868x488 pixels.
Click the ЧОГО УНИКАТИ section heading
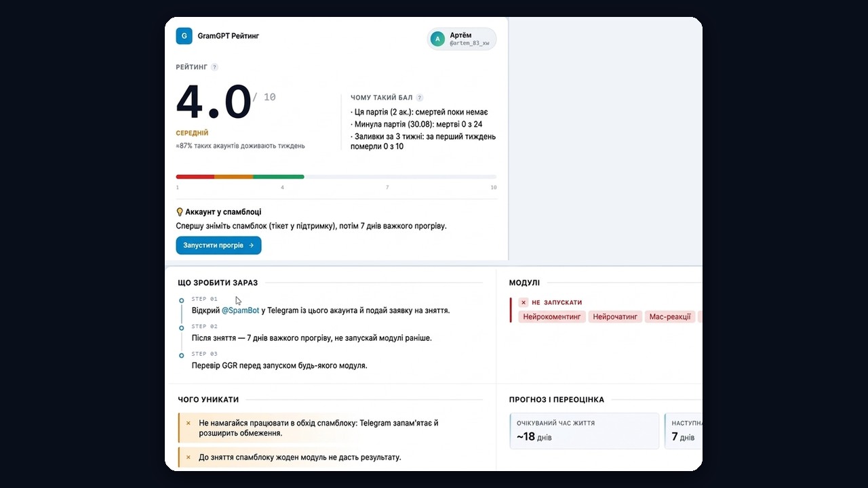click(x=208, y=400)
